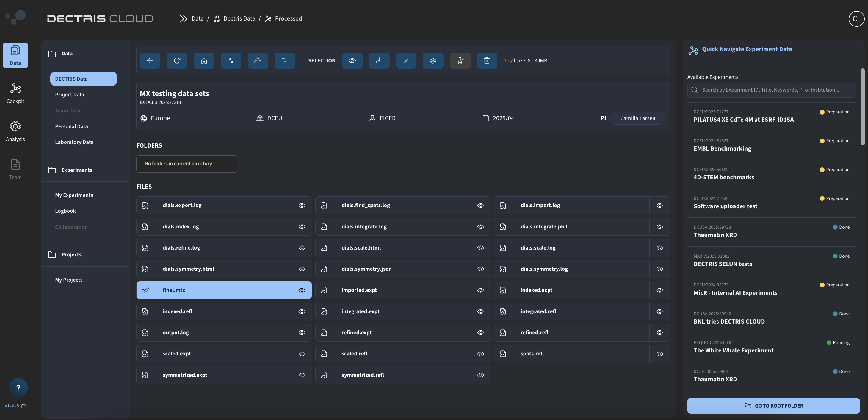Open BNL tries DECTRIS CLOUD experiment
The image size is (868, 420).
point(771,319)
